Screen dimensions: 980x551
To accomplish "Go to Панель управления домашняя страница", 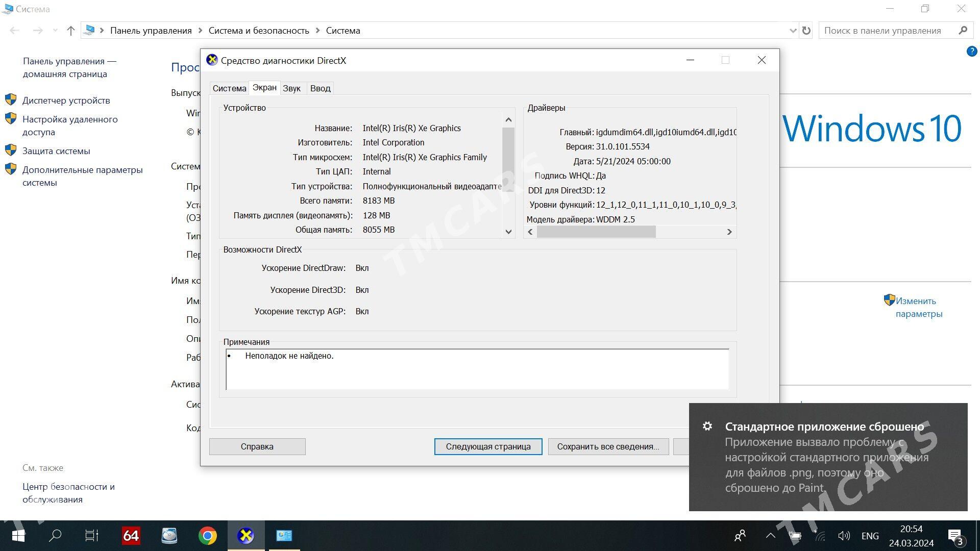I will [69, 67].
